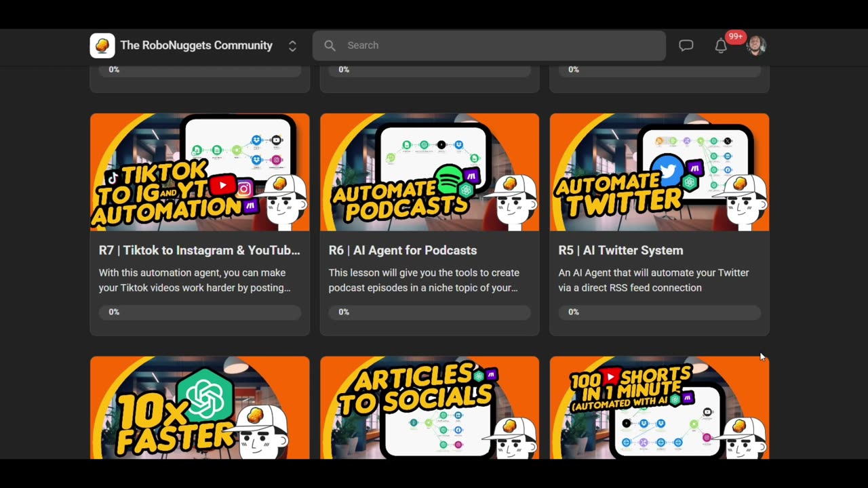Screen dimensions: 868x488
Task: Click the R6 description 'This lesson will give you'
Action: [424, 280]
